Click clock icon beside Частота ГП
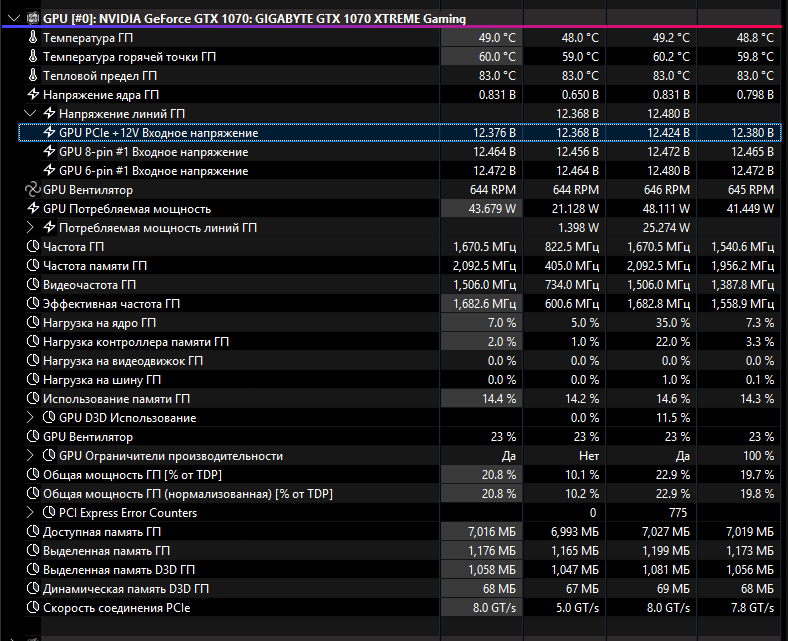 click(33, 246)
